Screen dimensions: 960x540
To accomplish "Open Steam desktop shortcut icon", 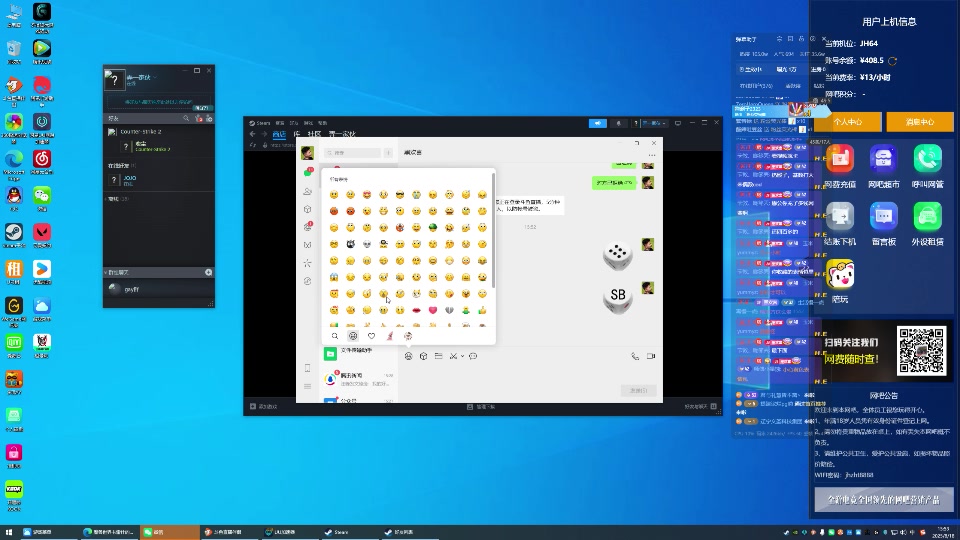I will pyautogui.click(x=13, y=235).
